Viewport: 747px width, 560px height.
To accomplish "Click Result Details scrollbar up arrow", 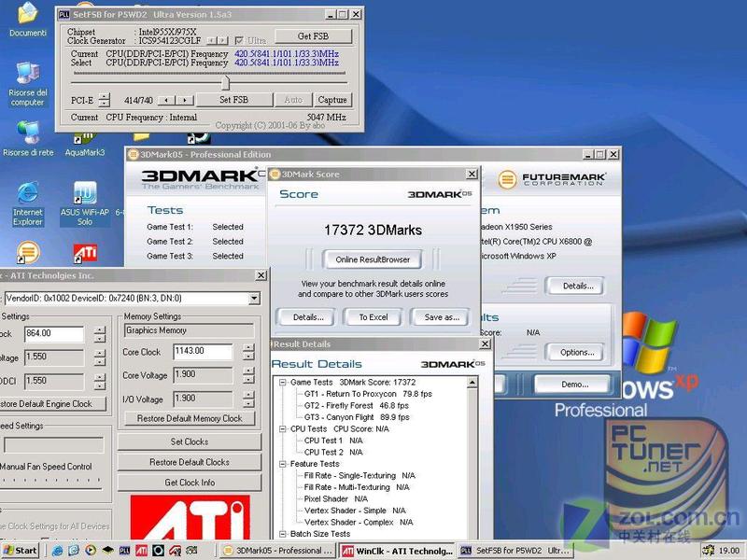I will pyautogui.click(x=472, y=383).
